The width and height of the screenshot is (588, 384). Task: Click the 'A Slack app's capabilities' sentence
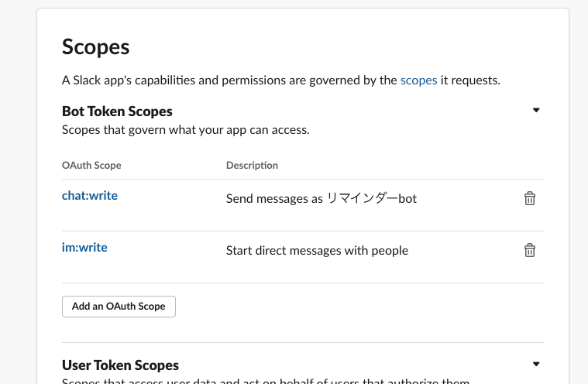(155, 80)
